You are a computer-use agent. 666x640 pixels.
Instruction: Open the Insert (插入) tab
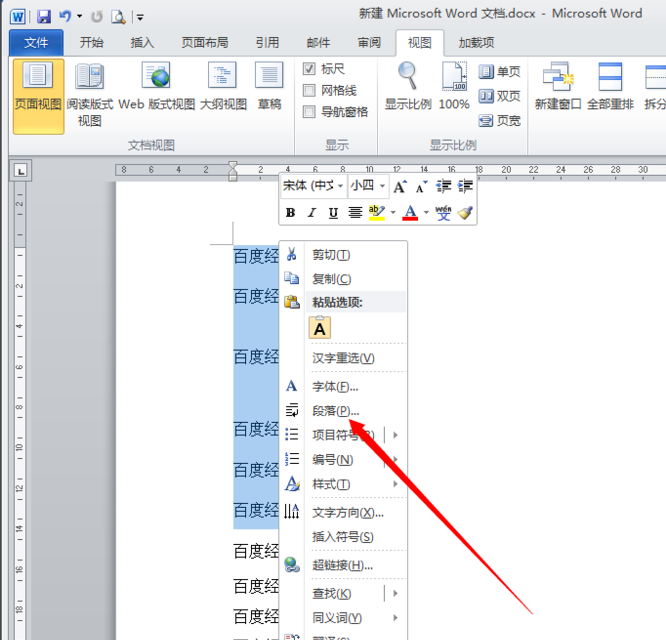pyautogui.click(x=142, y=42)
